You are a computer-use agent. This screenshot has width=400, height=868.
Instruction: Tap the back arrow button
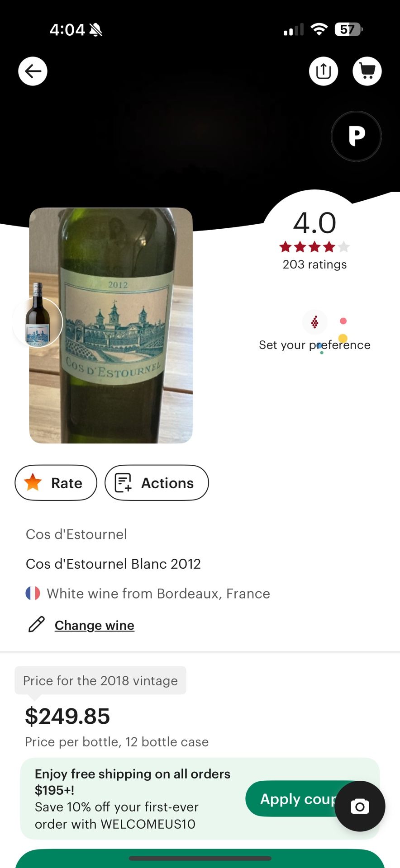tap(33, 71)
